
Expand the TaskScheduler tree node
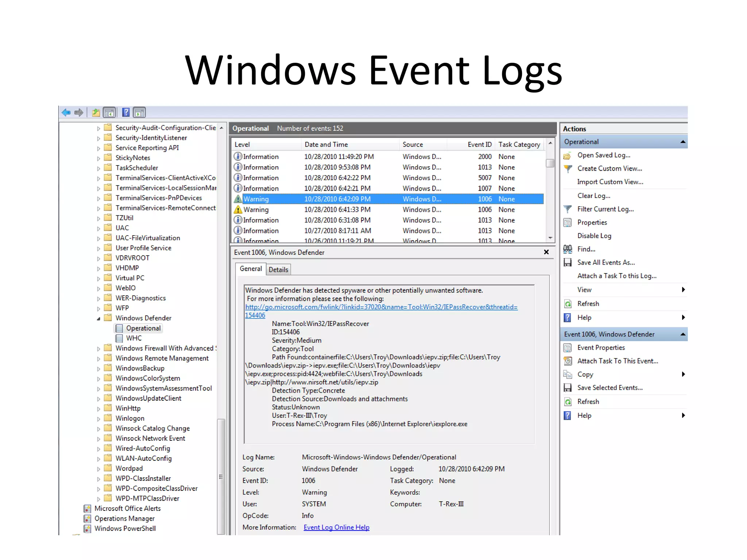coord(98,168)
